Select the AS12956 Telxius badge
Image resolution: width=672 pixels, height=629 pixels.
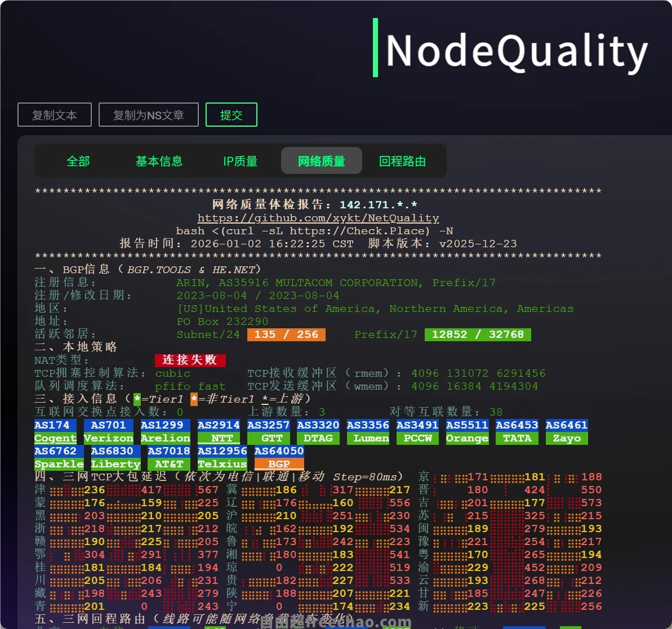pyautogui.click(x=222, y=457)
